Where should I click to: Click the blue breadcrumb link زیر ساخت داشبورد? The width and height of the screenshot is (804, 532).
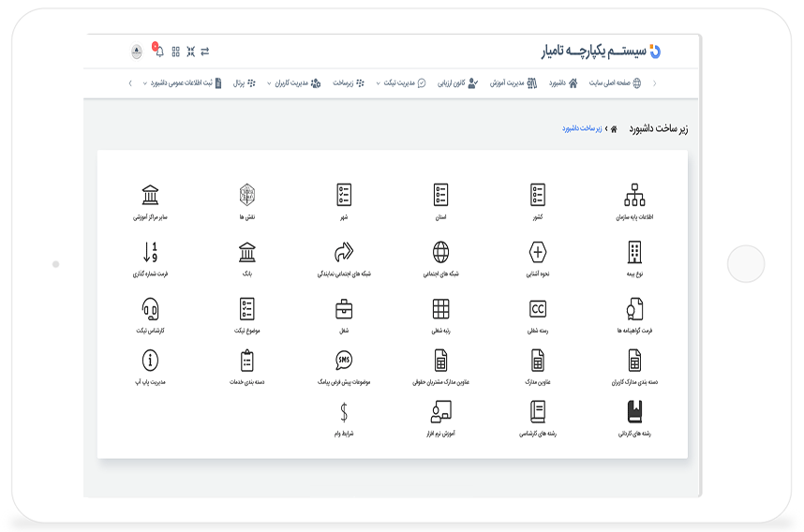tap(582, 128)
